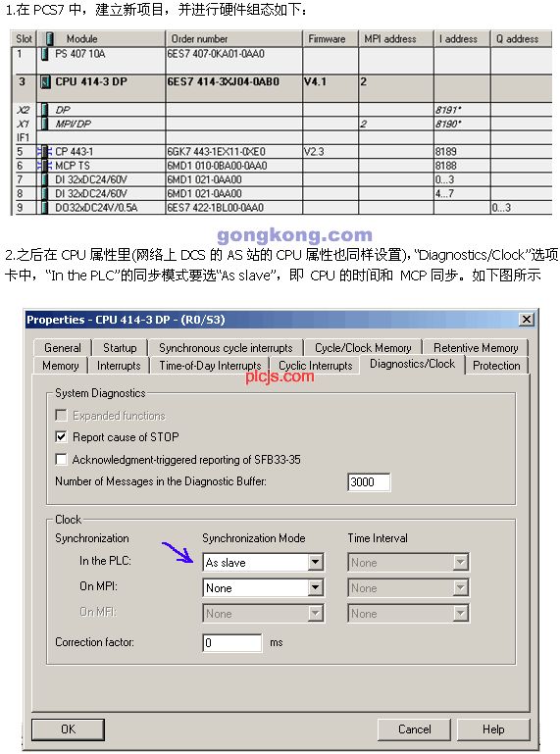Image resolution: width=560 pixels, height=754 pixels.
Task: Toggle the Report cause of STOP checkbox
Action: tap(61, 437)
